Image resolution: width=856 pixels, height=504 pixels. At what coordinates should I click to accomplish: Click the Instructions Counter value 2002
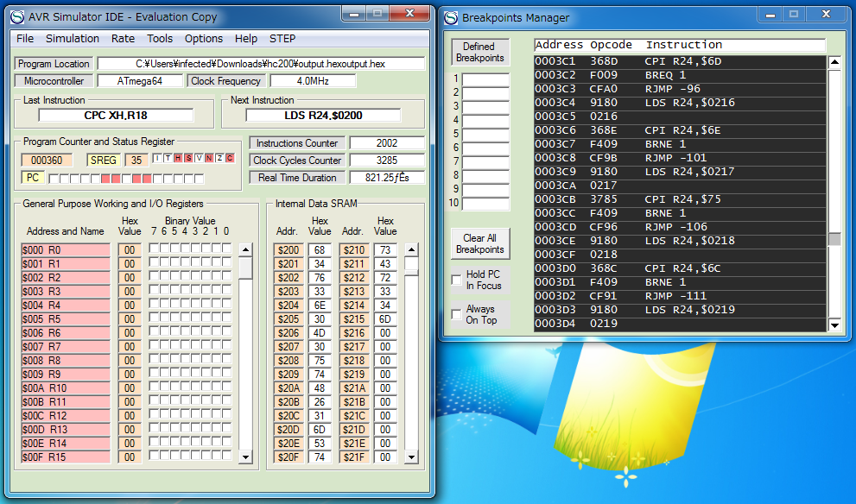[387, 143]
